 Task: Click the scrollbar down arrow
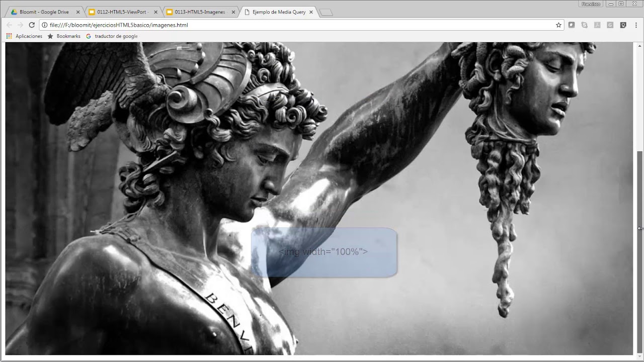[x=640, y=356]
